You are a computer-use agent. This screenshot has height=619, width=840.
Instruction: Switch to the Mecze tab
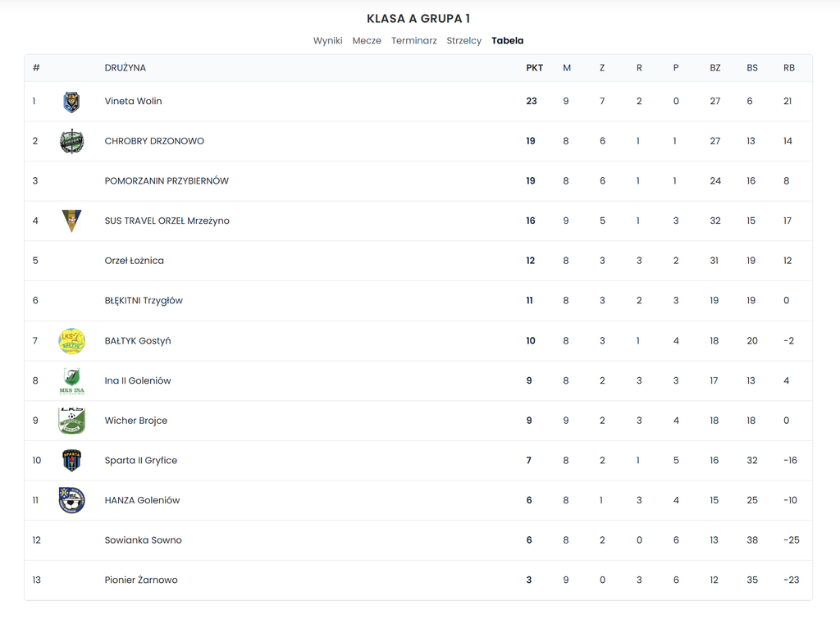point(367,41)
